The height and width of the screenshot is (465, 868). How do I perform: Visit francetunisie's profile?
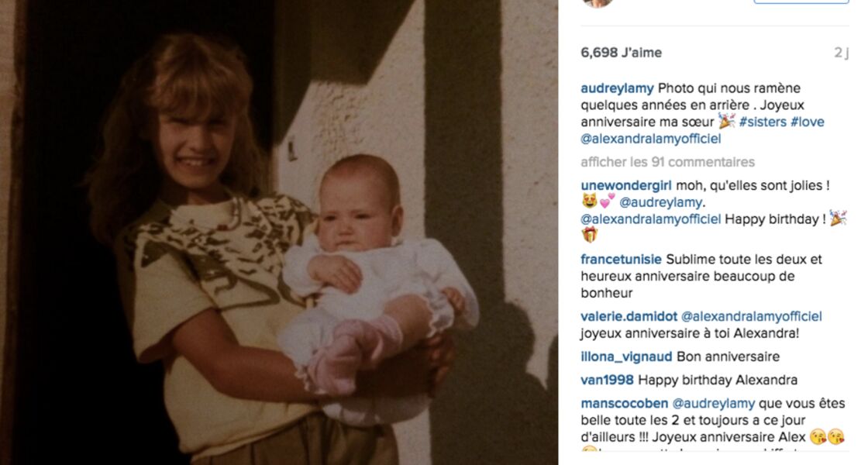click(621, 259)
